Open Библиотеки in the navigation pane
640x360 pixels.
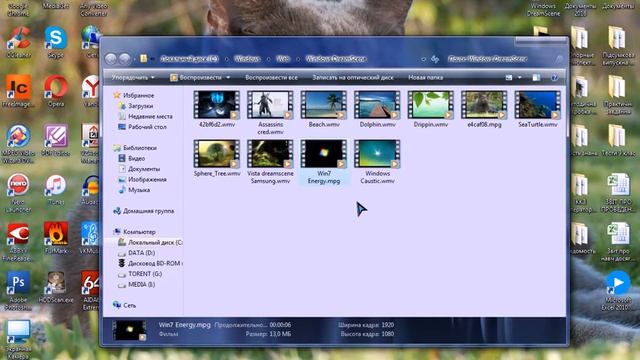pos(135,148)
